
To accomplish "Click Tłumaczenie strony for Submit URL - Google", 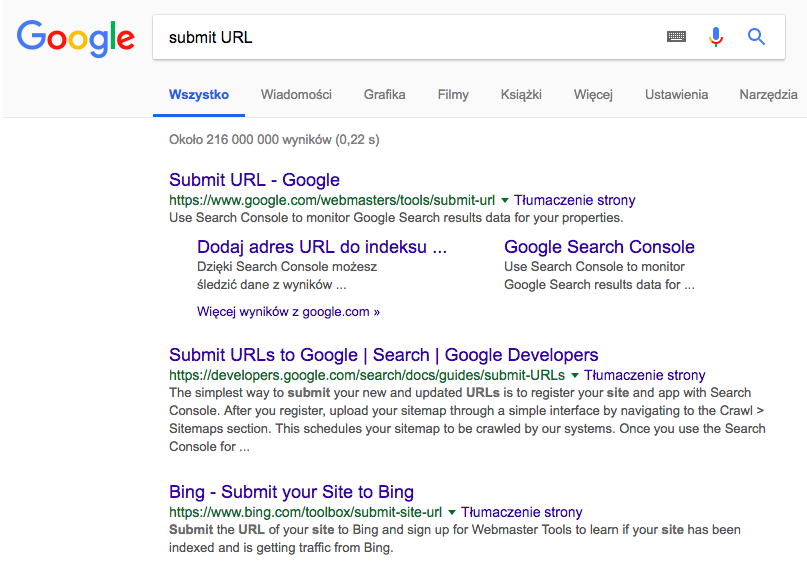I will tap(574, 200).
